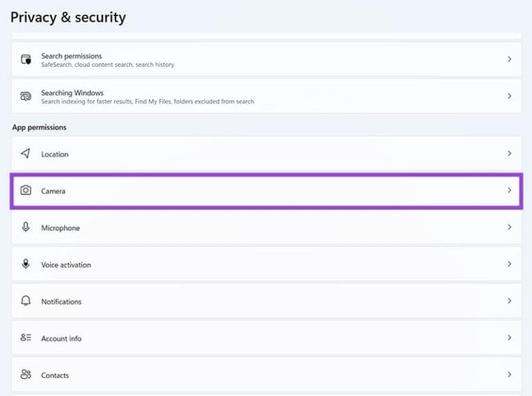Expand Searching Windows using its chevron arrow
Viewport: 532px width, 396px height.
click(x=509, y=96)
